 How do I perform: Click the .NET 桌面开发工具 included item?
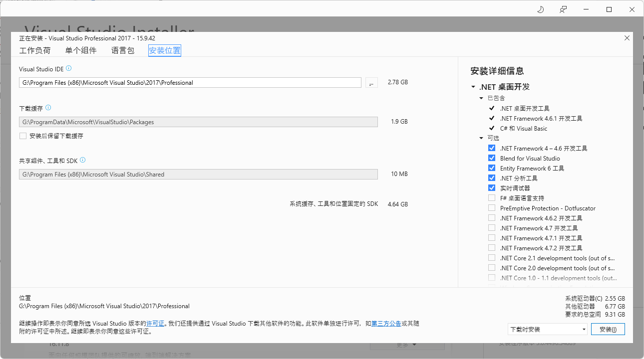[525, 108]
